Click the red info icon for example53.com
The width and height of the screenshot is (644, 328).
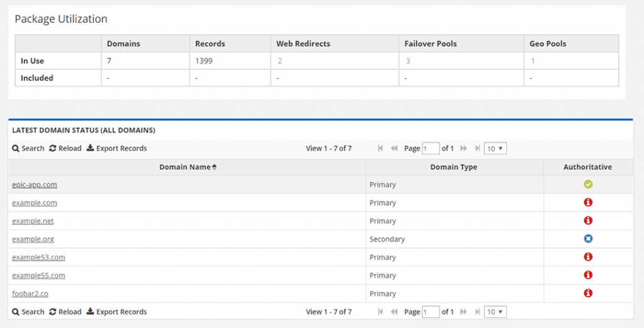pos(588,257)
